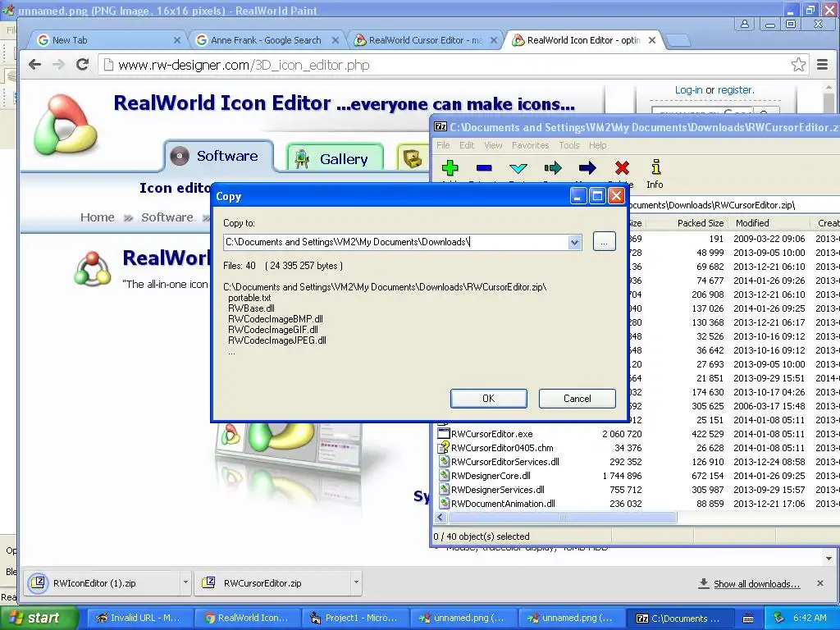This screenshot has height=630, width=840.
Task: Open the File menu in 7-Zip
Action: (443, 145)
